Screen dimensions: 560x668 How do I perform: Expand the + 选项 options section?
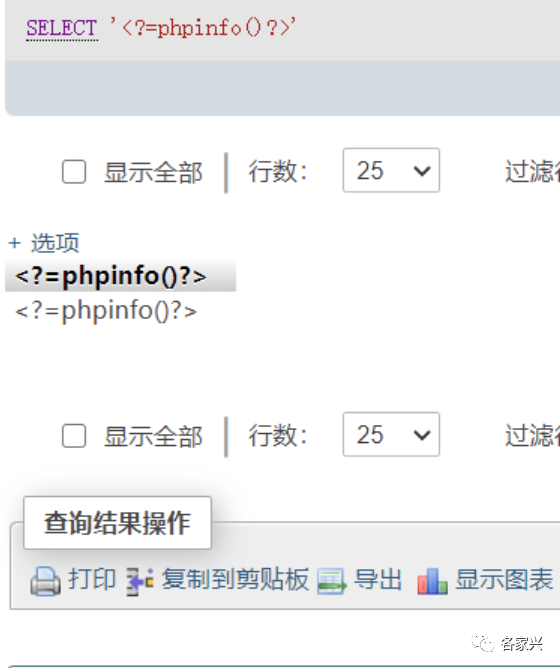[x=44, y=243]
